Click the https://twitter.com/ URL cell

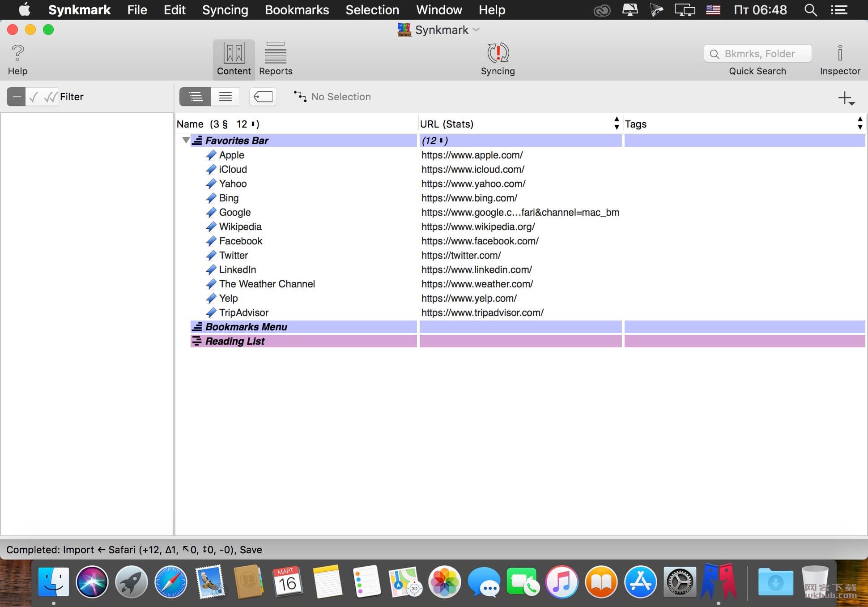[x=461, y=255]
